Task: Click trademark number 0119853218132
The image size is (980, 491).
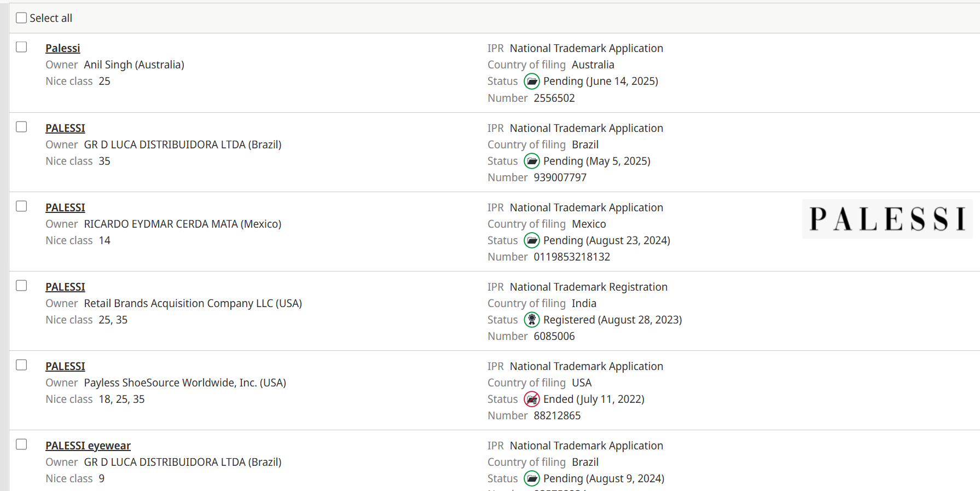Action: (x=572, y=257)
